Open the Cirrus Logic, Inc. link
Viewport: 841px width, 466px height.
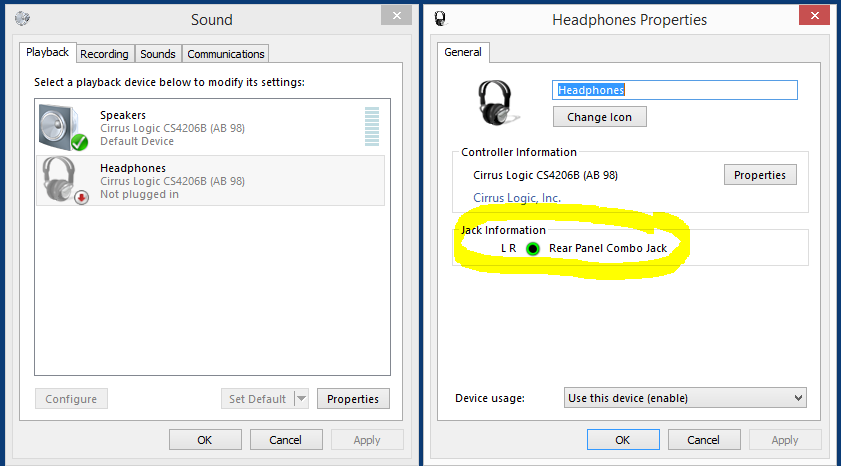pyautogui.click(x=517, y=198)
